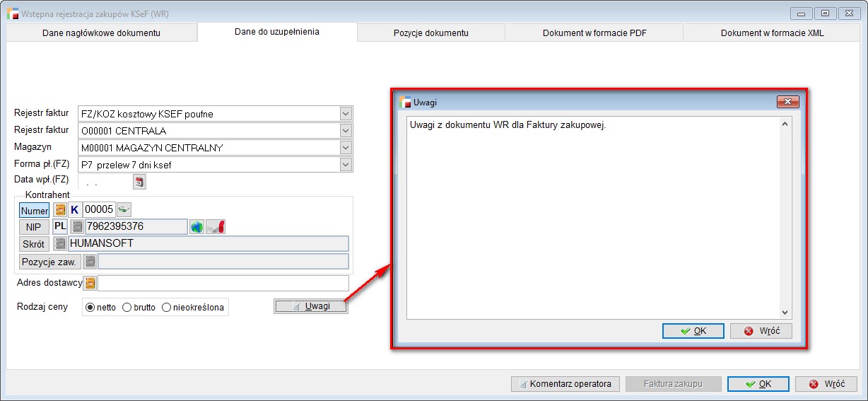
Task: Select the brutto radio option
Action: pos(127,308)
